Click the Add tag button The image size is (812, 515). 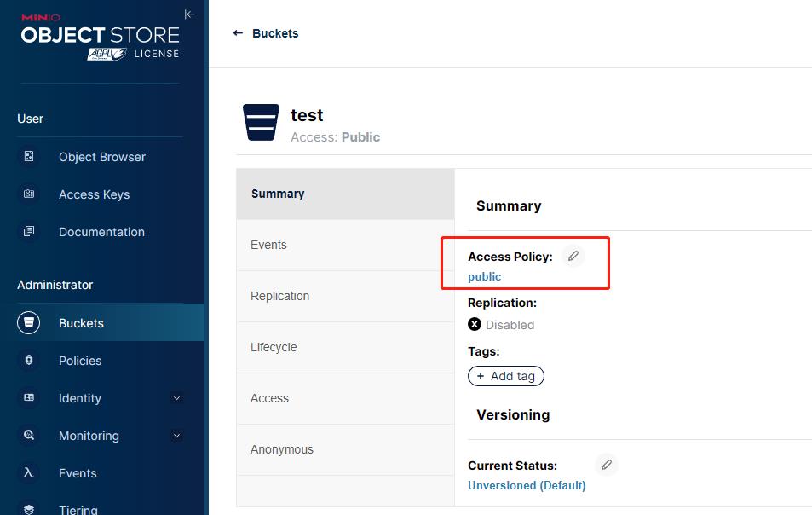506,376
